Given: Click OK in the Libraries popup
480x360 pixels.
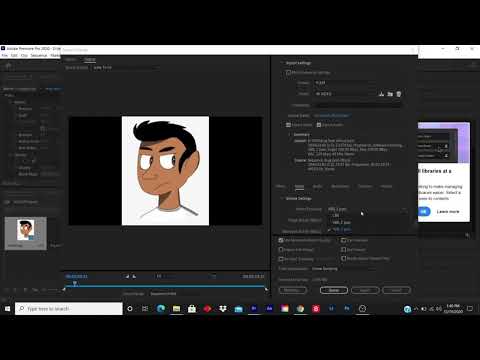Looking at the screenshot, I should click(x=424, y=211).
